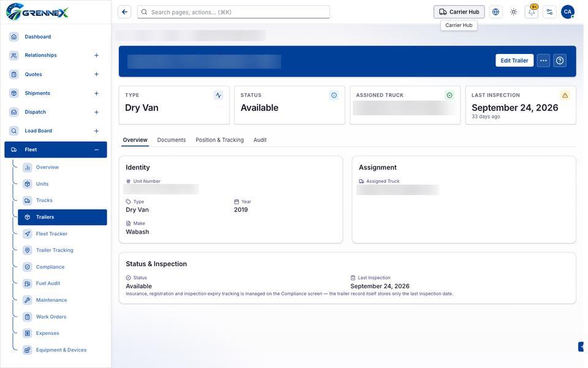This screenshot has height=368, width=588.
Task: Select Trailers in the Fleet submenu
Action: pos(62,217)
